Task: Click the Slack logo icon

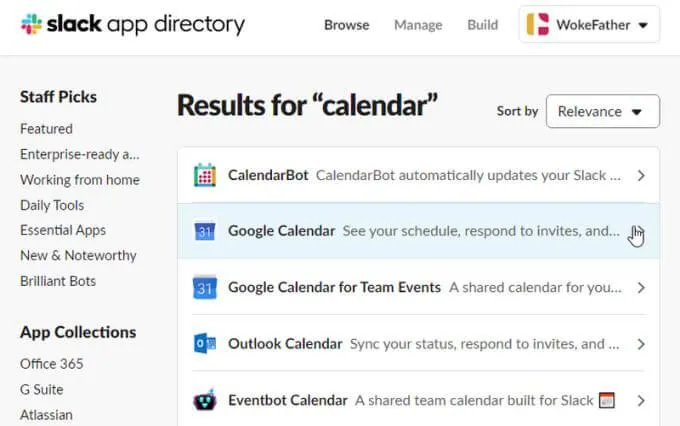Action: pos(31,24)
